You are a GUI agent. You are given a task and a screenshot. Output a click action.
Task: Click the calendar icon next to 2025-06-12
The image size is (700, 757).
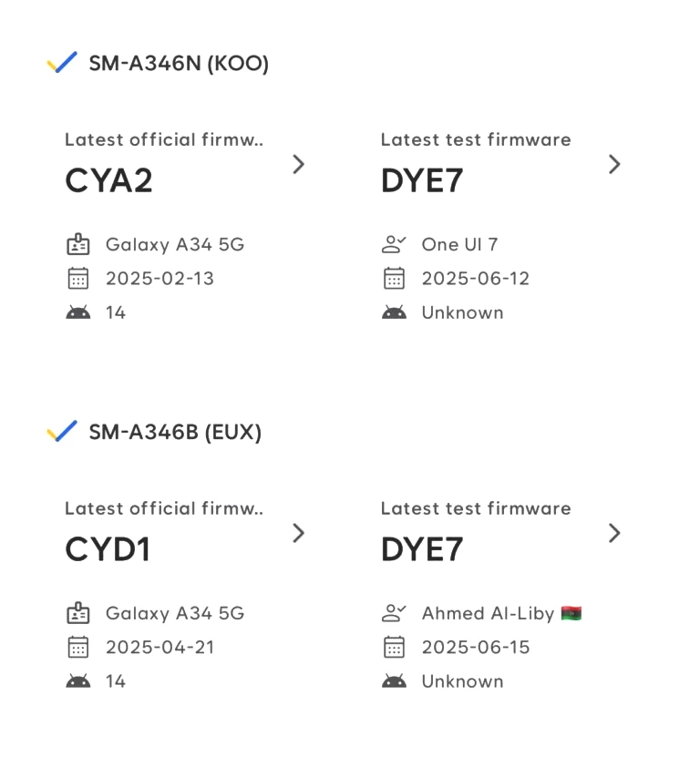(x=394, y=278)
